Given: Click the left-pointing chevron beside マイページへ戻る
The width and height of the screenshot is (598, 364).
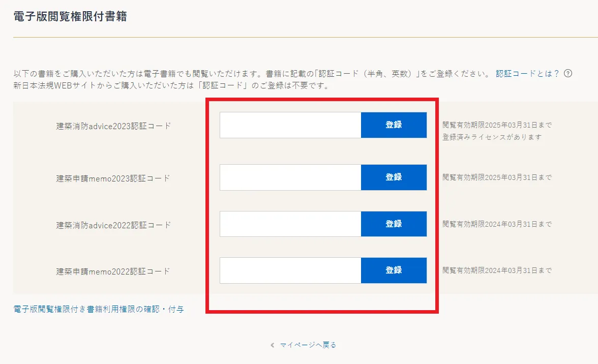Looking at the screenshot, I should coord(272,344).
